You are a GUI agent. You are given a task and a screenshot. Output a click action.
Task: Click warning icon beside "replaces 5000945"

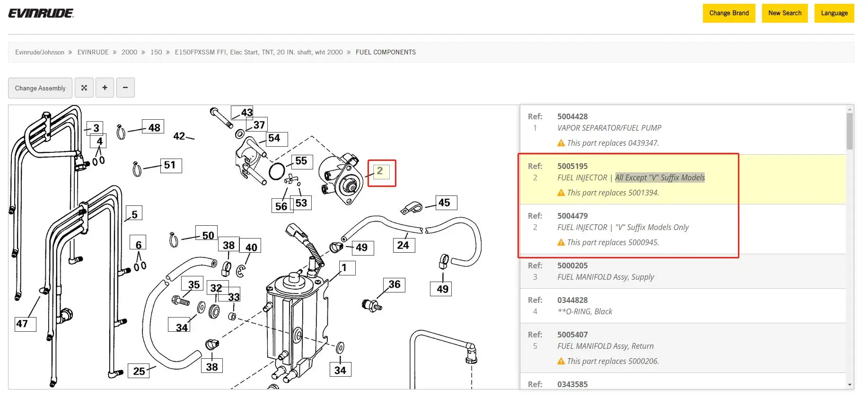click(x=561, y=242)
